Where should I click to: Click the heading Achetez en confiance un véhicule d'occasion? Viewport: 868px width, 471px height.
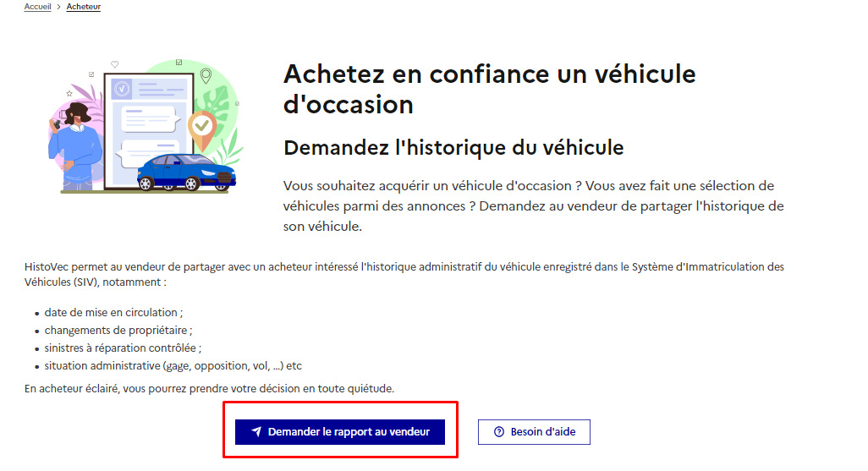(489, 89)
